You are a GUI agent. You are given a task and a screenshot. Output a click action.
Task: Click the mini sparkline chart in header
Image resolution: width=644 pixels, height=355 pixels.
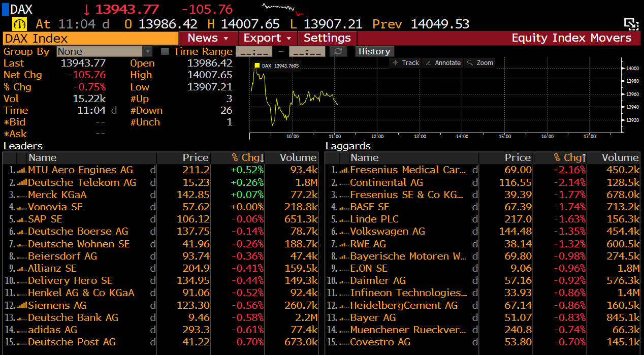coord(283,9)
